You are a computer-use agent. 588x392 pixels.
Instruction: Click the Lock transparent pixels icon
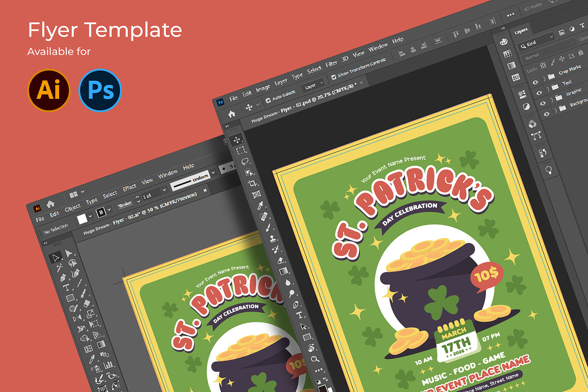(x=543, y=66)
